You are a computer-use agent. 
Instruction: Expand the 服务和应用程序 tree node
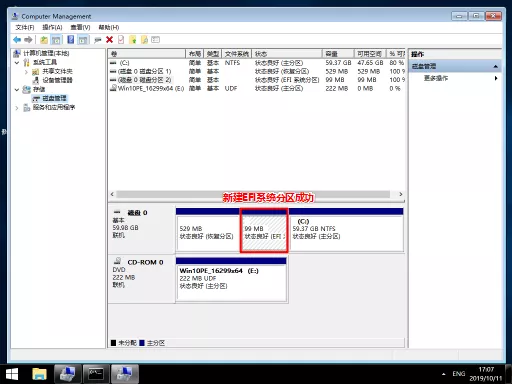pos(17,108)
